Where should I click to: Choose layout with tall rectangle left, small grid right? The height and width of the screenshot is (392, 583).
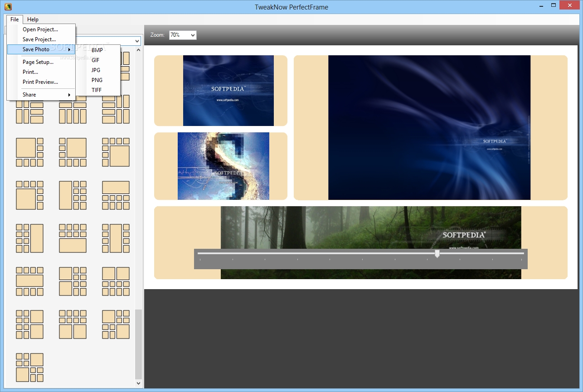click(x=73, y=195)
